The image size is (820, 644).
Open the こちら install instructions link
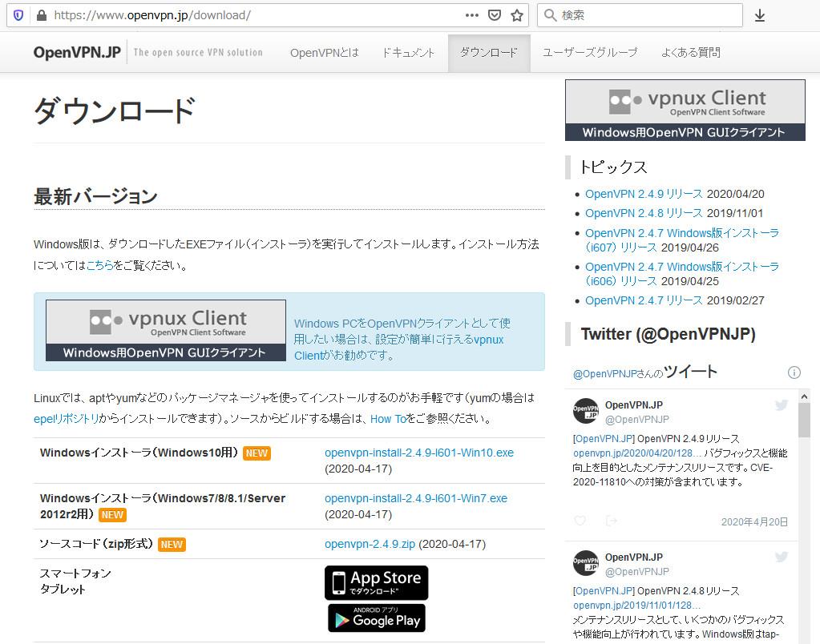click(100, 265)
